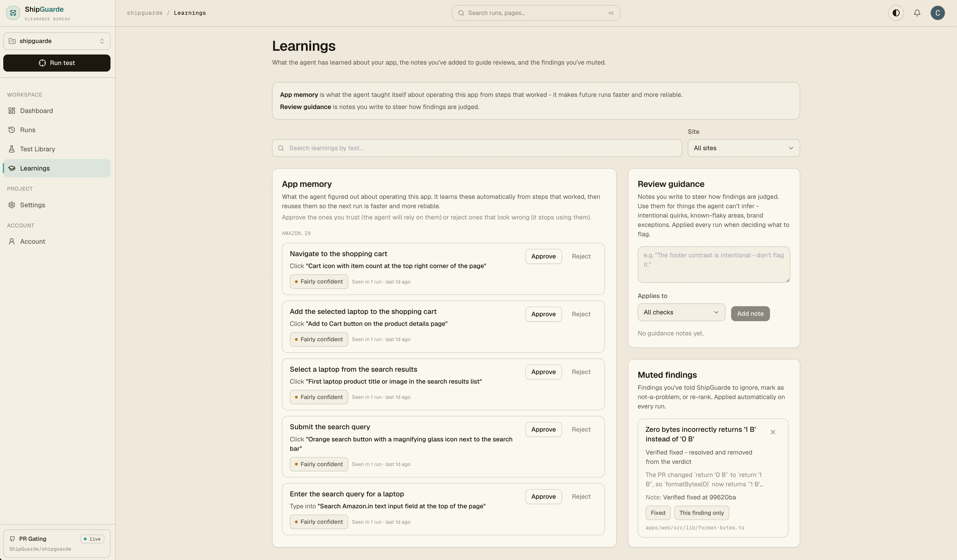Image resolution: width=957 pixels, height=560 pixels.
Task: Focus the Search runs, pages field
Action: [x=535, y=13]
